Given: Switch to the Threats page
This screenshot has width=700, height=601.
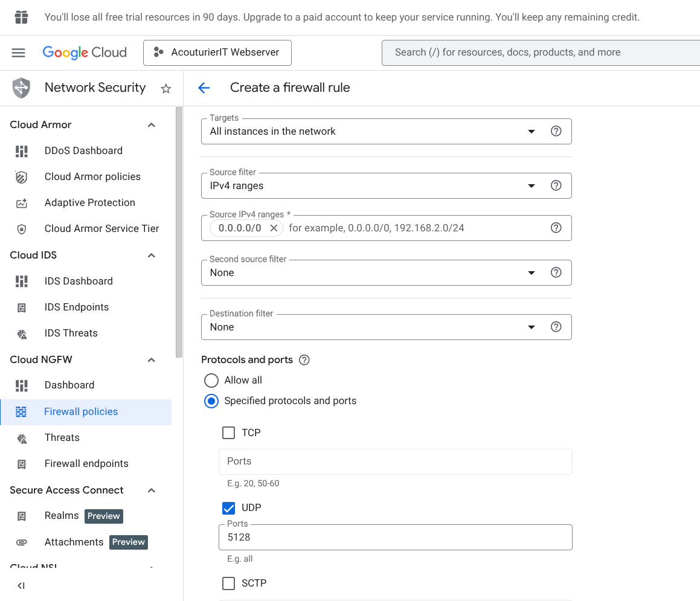Looking at the screenshot, I should click(63, 437).
